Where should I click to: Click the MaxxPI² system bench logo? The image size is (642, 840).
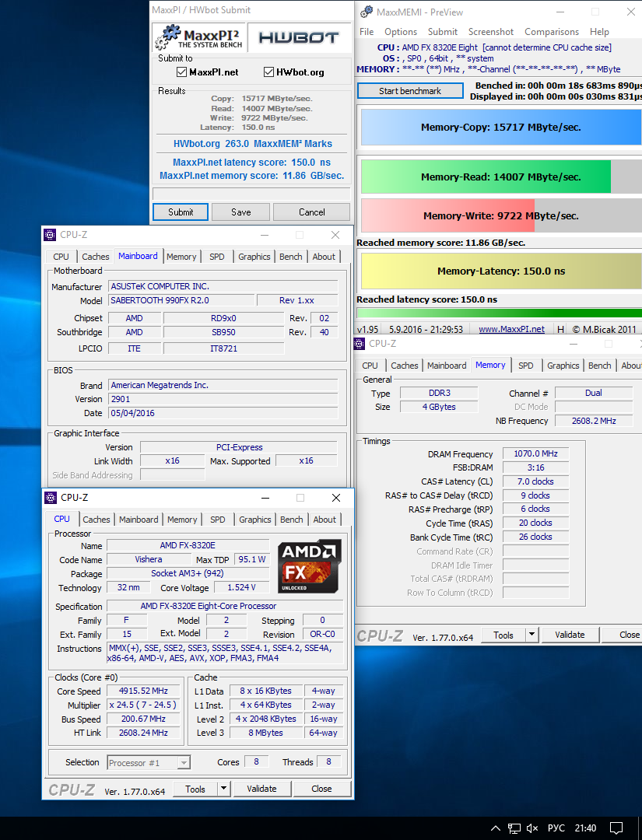(x=198, y=37)
